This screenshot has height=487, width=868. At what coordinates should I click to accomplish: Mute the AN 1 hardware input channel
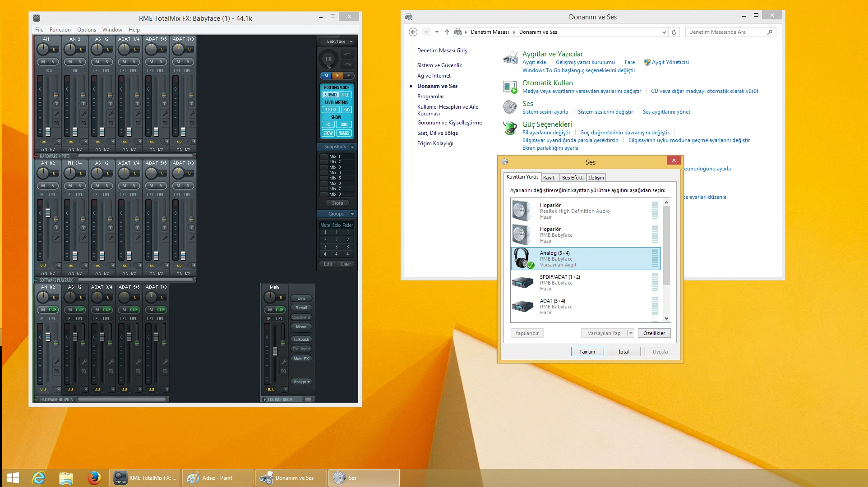point(43,62)
